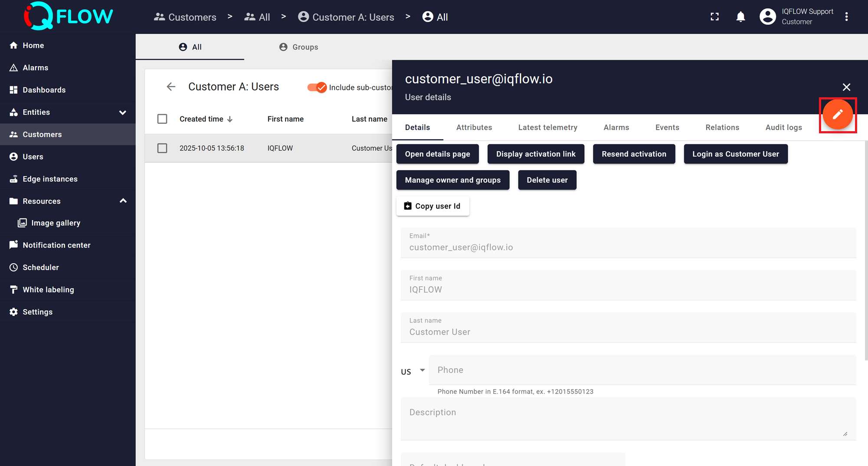Image resolution: width=868 pixels, height=466 pixels.
Task: Switch to the Groups tab
Action: click(x=299, y=47)
